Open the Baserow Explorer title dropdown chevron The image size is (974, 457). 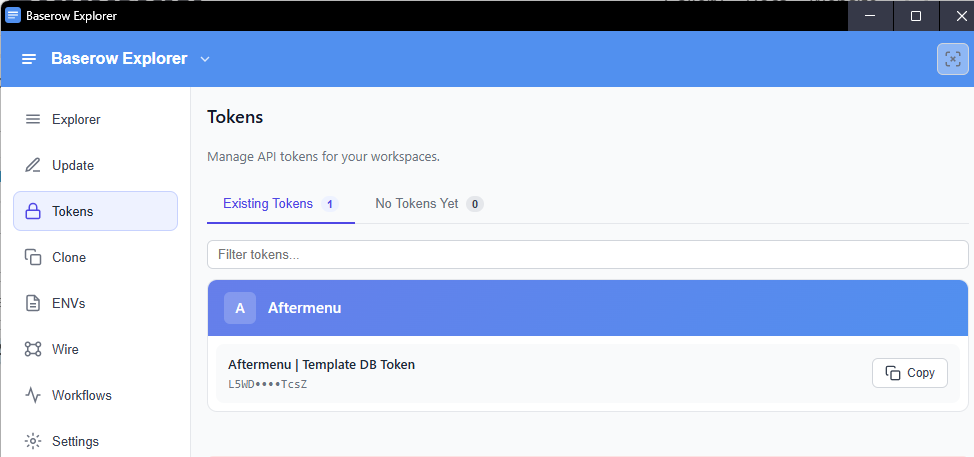205,59
